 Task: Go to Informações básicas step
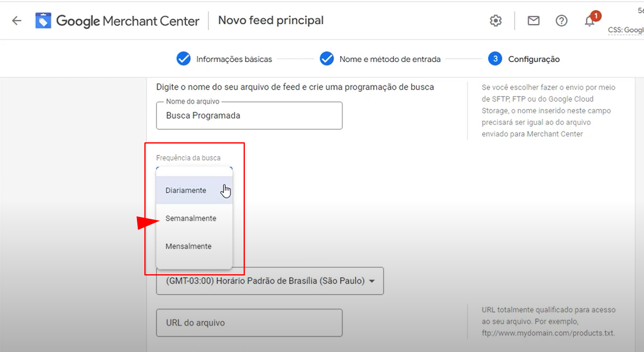tap(234, 59)
